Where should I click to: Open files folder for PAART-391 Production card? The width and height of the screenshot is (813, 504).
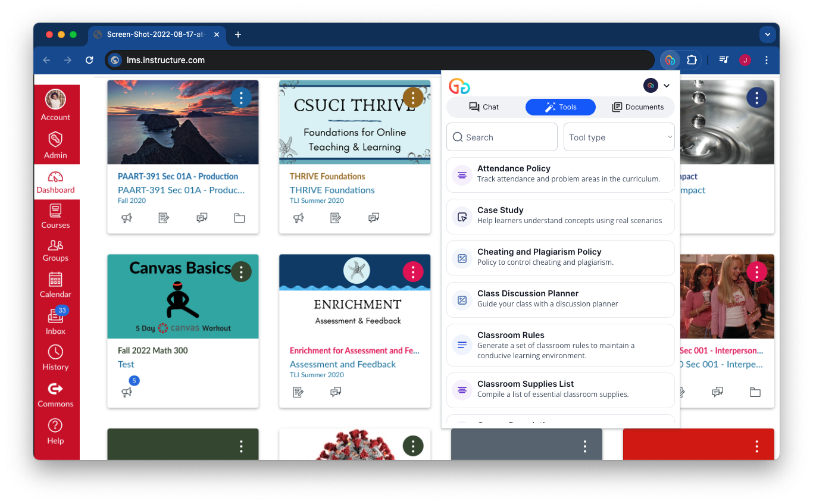(x=239, y=218)
